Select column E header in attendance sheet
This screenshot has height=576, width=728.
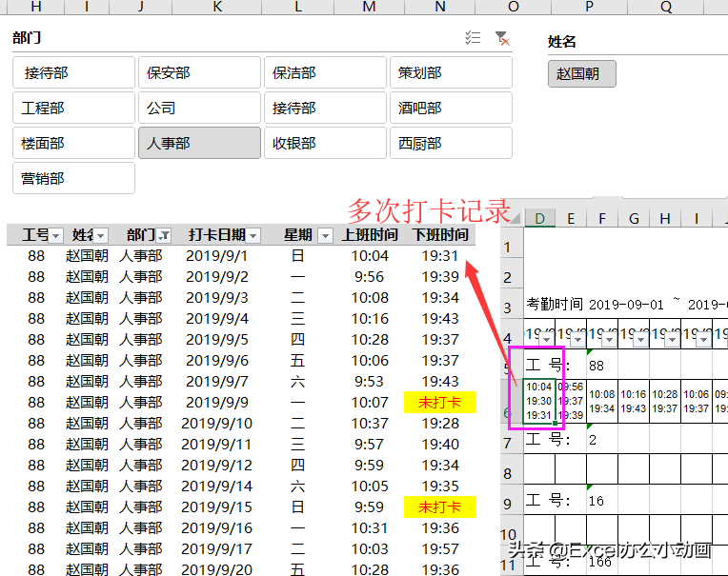571,218
